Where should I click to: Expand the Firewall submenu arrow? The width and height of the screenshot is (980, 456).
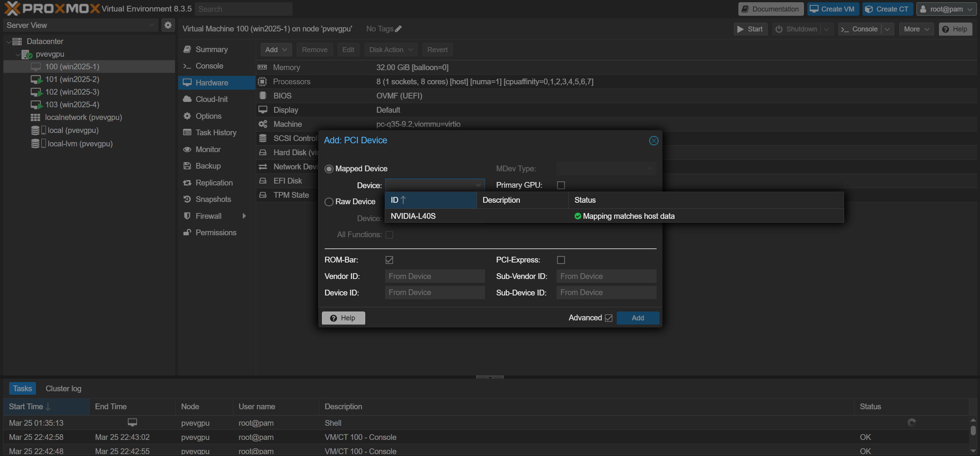coord(244,216)
